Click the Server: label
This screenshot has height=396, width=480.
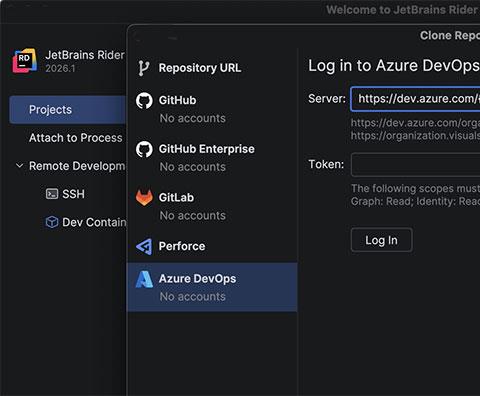[x=327, y=99]
